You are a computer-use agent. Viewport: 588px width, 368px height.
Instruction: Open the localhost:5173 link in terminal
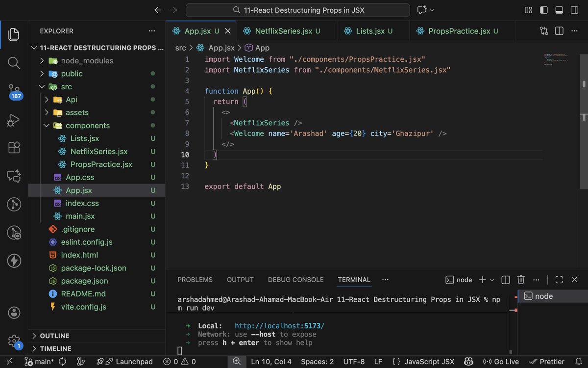coord(279,325)
